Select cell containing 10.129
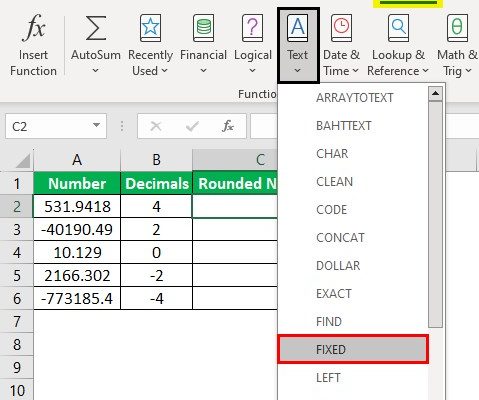This screenshot has height=400, width=479. click(x=77, y=252)
